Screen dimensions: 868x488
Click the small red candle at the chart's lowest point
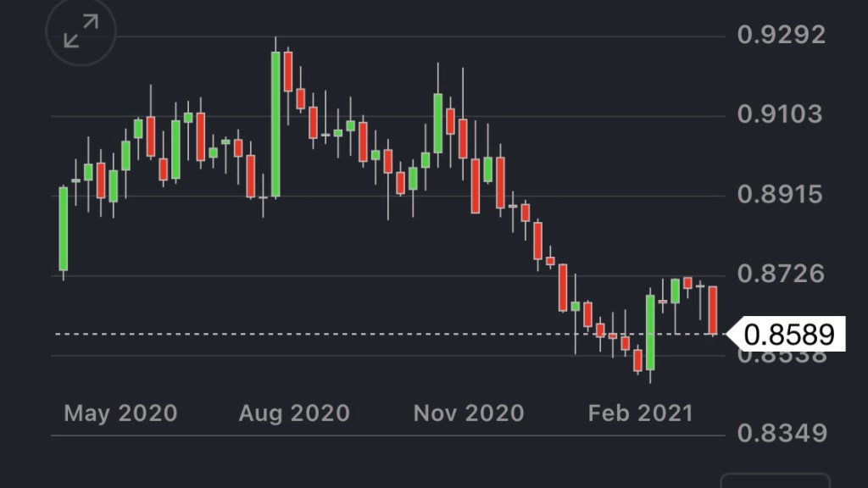click(637, 360)
